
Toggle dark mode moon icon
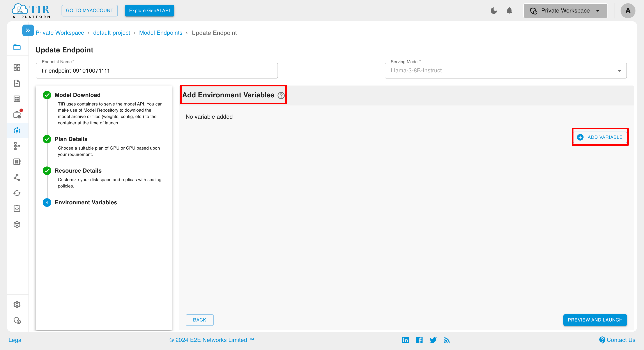point(494,11)
